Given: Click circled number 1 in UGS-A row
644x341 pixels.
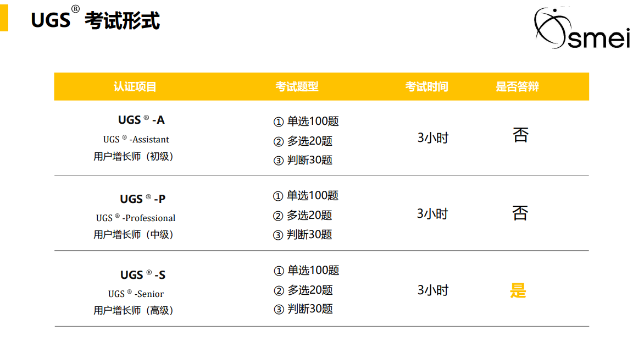Looking at the screenshot, I should (x=279, y=122).
